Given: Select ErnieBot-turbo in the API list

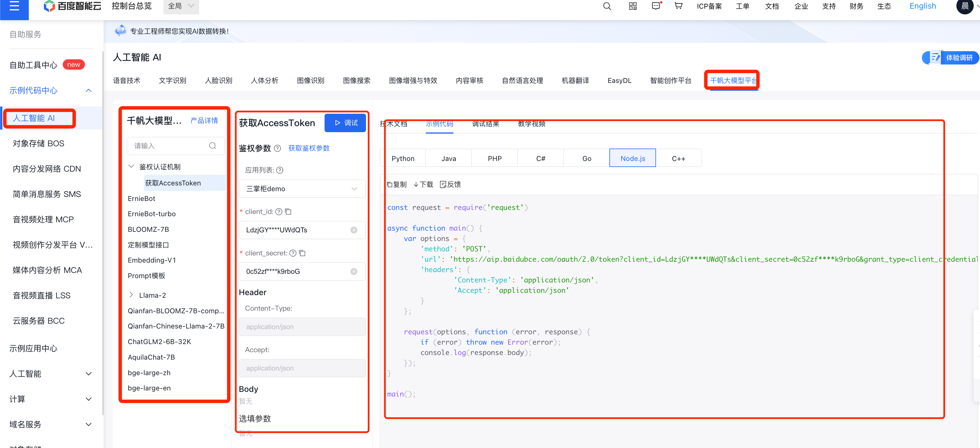Looking at the screenshot, I should click(x=151, y=214).
